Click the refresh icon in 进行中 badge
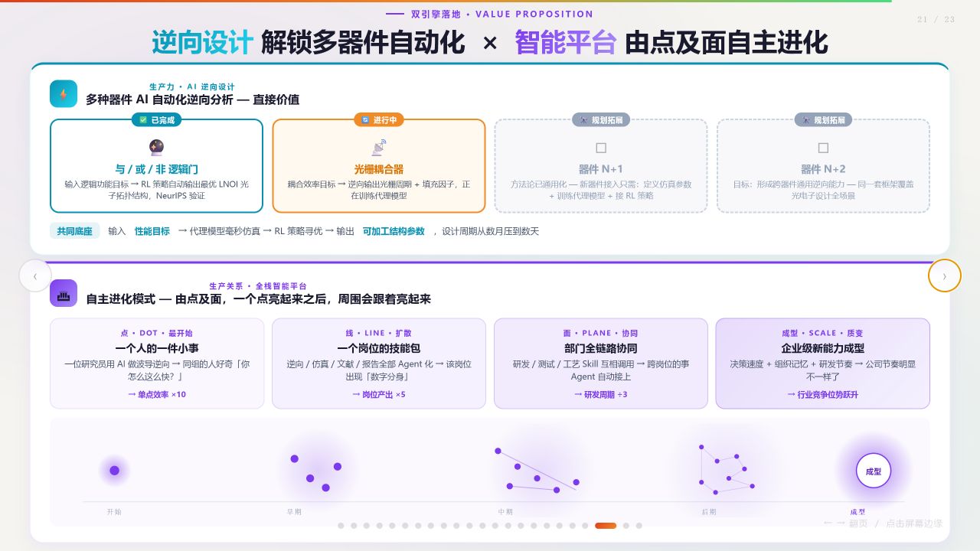 coord(365,120)
